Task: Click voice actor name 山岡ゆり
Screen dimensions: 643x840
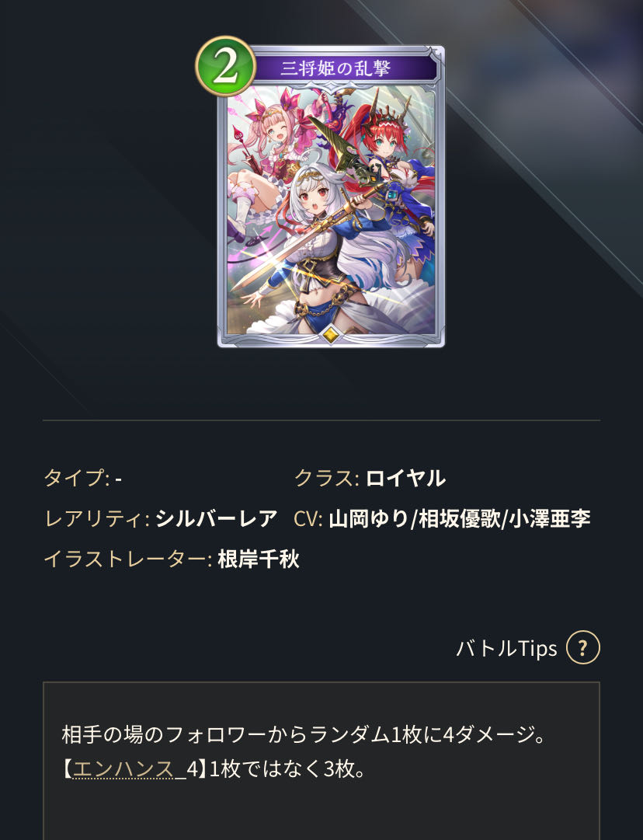Action: 368,518
